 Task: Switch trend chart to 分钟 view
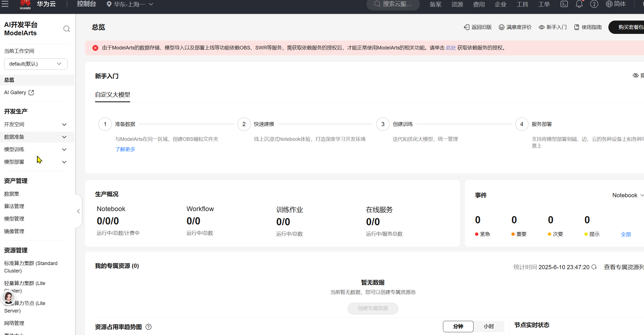(458, 326)
